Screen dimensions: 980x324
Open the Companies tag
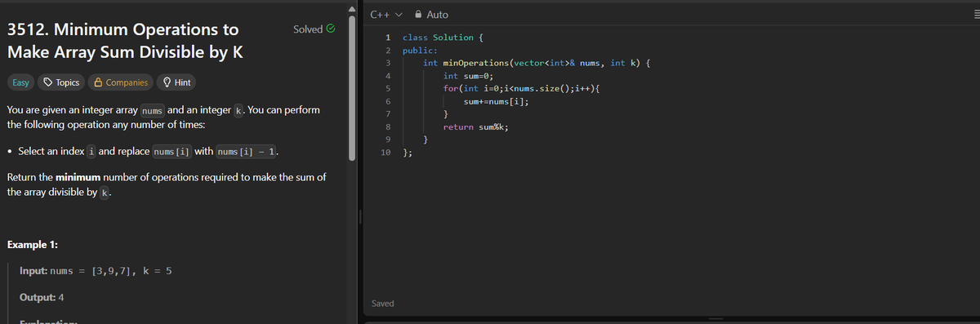click(x=121, y=82)
